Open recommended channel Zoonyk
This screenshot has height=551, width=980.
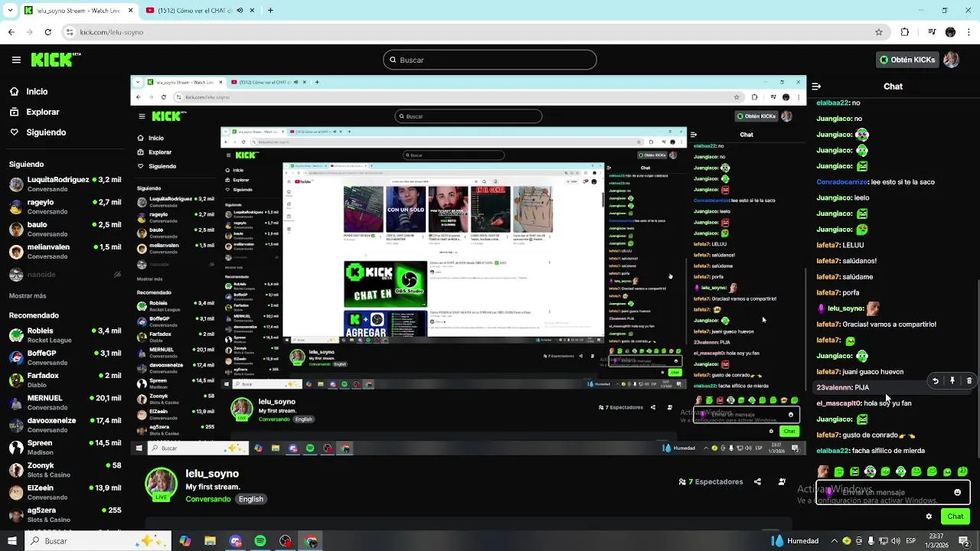click(x=64, y=469)
